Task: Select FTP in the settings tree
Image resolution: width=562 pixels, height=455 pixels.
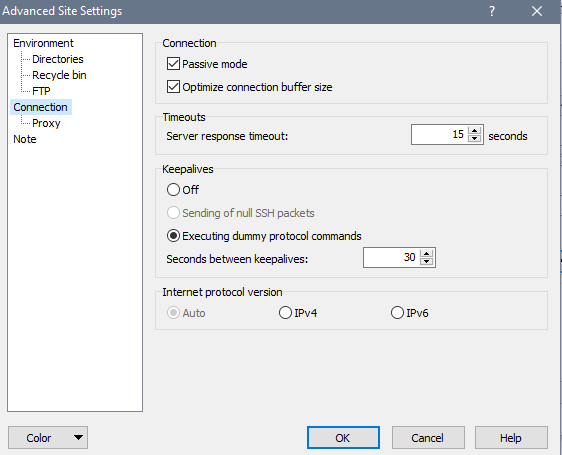Action: [x=41, y=91]
